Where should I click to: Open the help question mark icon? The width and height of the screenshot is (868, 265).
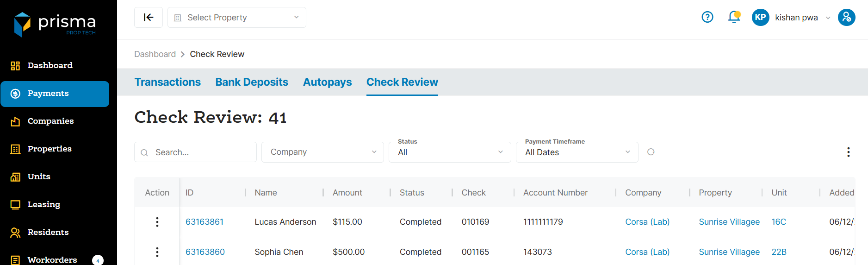click(x=707, y=17)
